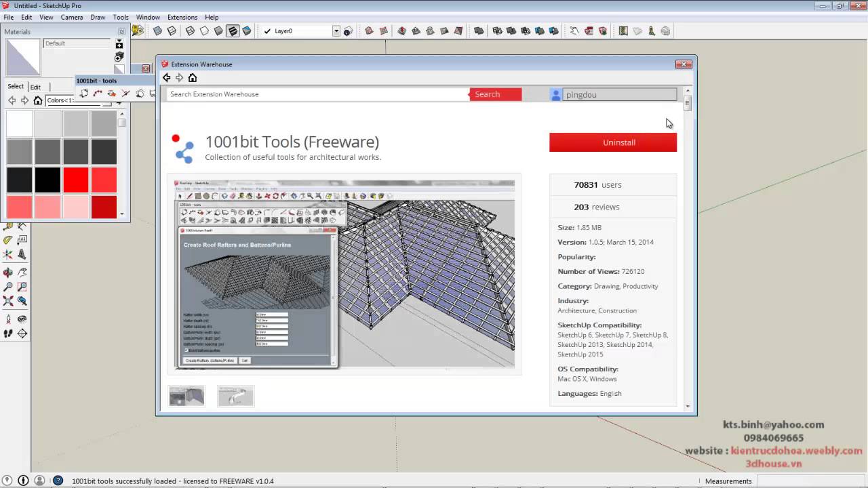Image resolution: width=868 pixels, height=488 pixels.
Task: Select the Wireframe style icon
Action: (190, 31)
